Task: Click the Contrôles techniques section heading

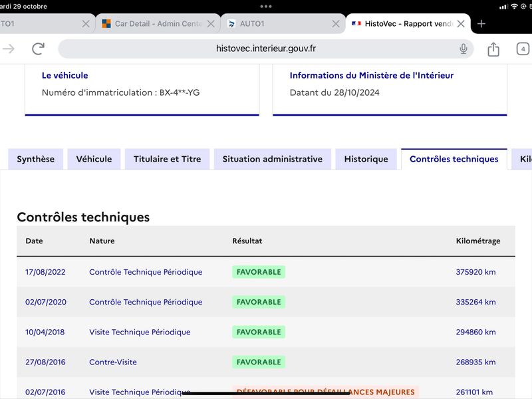Action: click(83, 217)
